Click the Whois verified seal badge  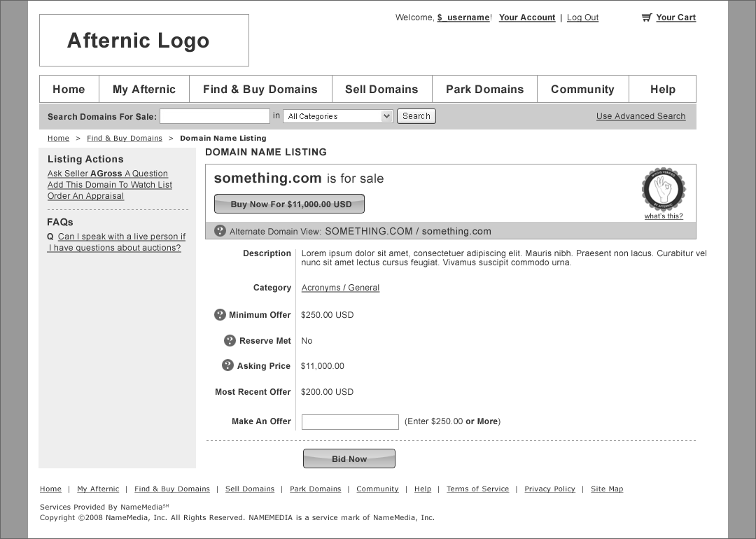[x=664, y=190]
